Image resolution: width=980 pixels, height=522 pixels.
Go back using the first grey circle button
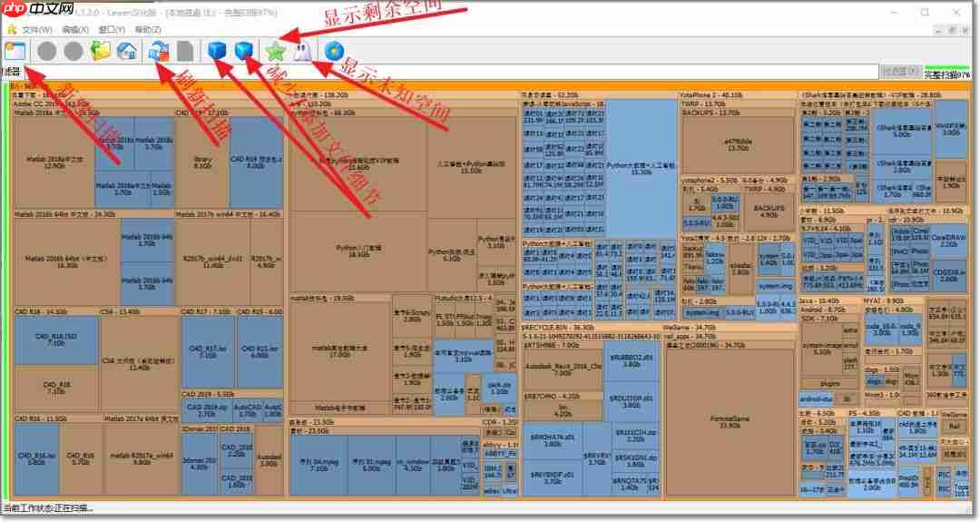[x=46, y=51]
